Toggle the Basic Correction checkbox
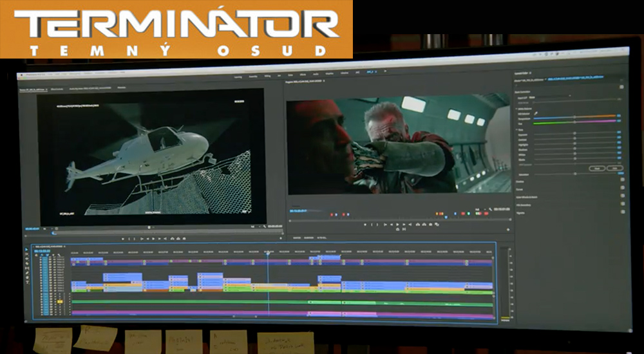The width and height of the screenshot is (644, 354). click(621, 87)
